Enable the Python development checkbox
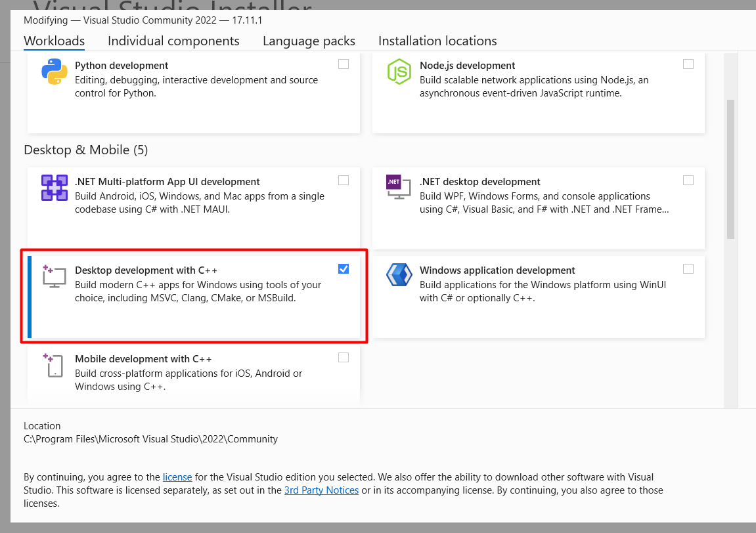The image size is (756, 533). [x=344, y=64]
